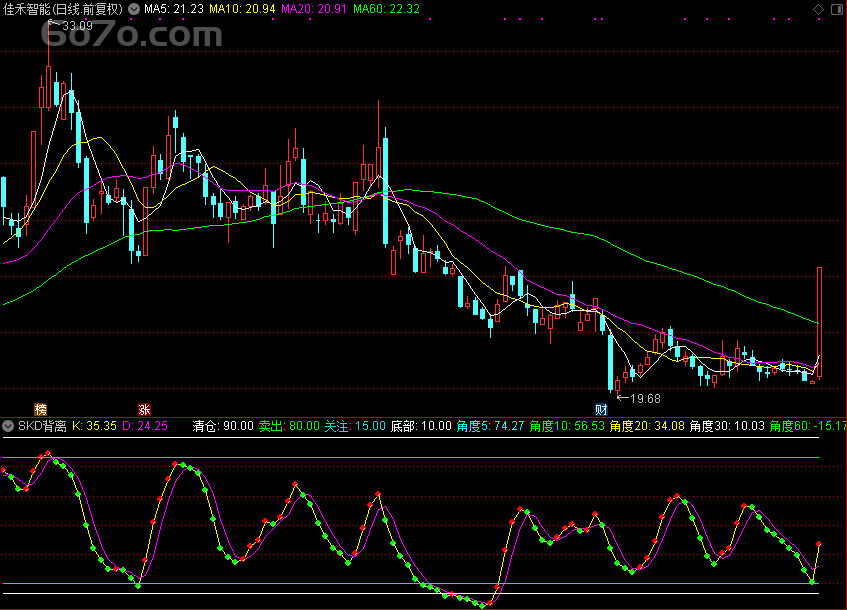847x610 pixels.
Task: Select the MA60: 22.32 label
Action: [386, 9]
